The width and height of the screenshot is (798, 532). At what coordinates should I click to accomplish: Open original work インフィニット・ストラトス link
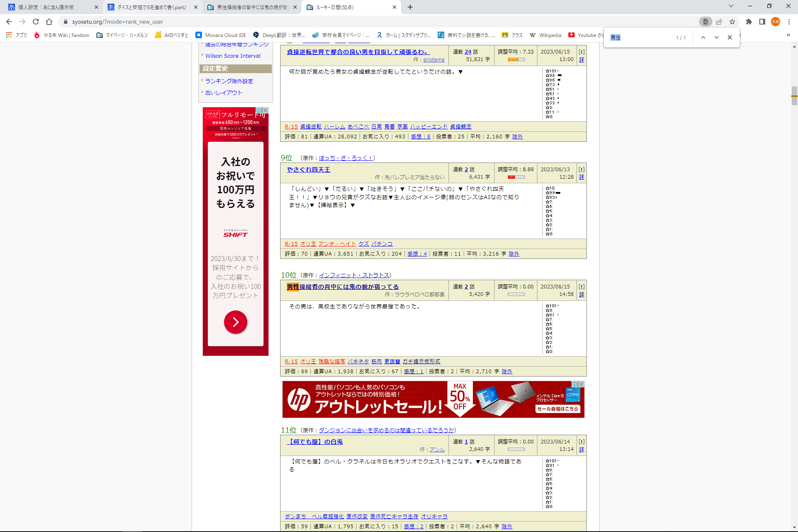click(x=354, y=275)
